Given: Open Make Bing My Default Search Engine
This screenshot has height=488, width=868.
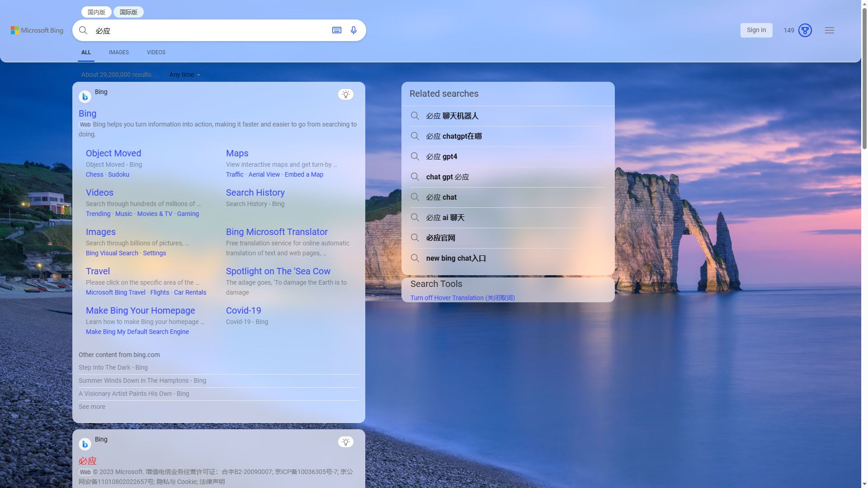Looking at the screenshot, I should 137,332.
